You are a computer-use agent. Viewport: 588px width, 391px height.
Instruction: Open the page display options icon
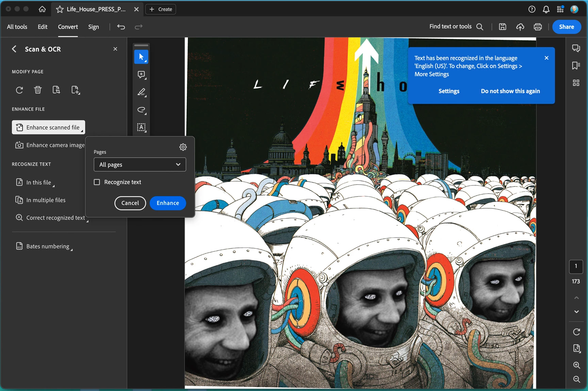coord(576,348)
